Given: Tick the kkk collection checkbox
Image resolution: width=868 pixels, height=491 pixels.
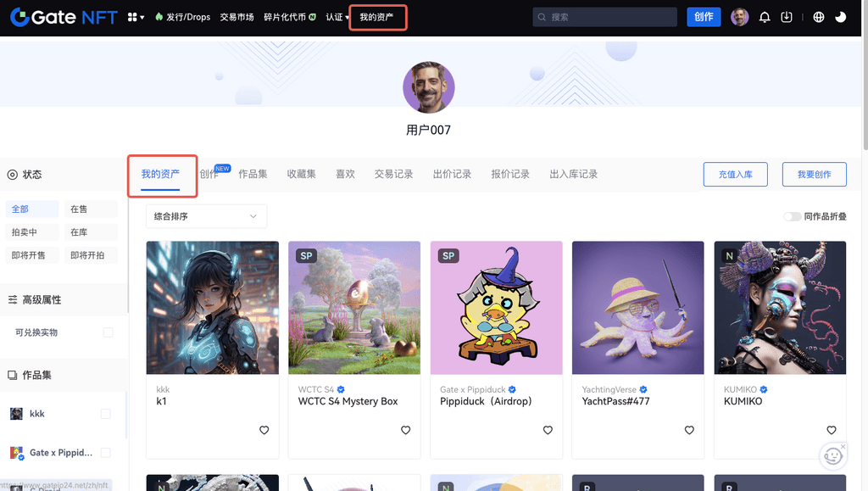Looking at the screenshot, I should 105,414.
